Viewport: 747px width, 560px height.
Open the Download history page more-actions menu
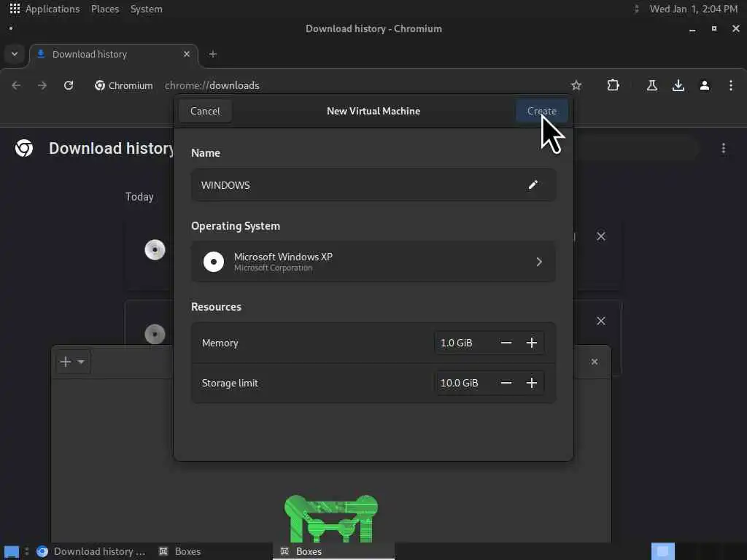[x=723, y=149]
